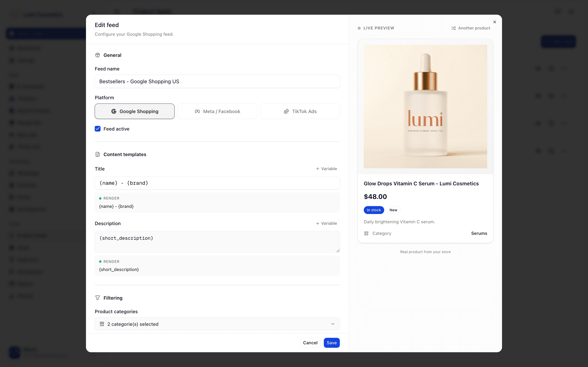Click the "$48.00" price in preview
The width and height of the screenshot is (588, 367).
point(375,197)
